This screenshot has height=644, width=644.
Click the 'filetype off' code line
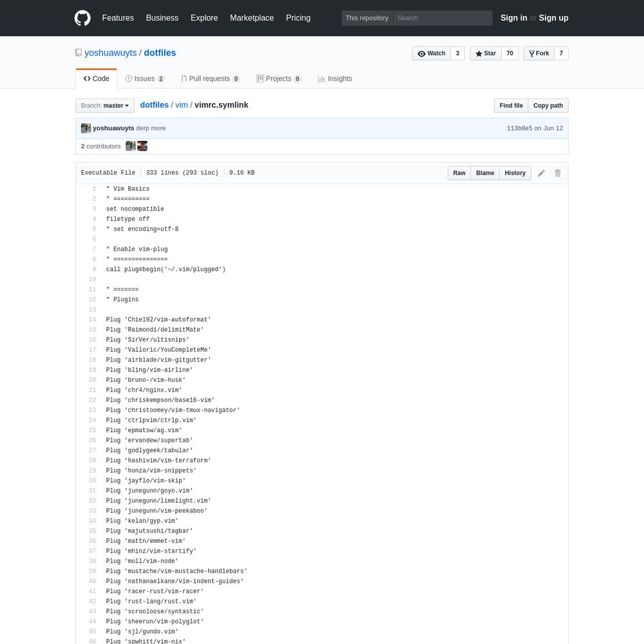point(128,219)
